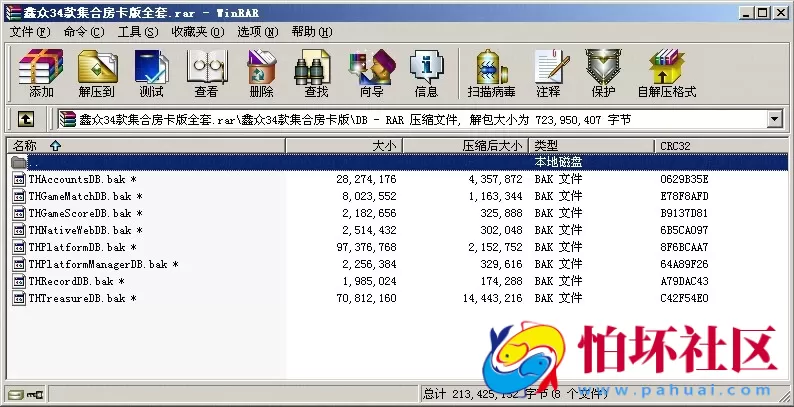This screenshot has width=794, height=407.
Task: Click the CRC32 value 0629B35E
Action: pyautogui.click(x=684, y=179)
